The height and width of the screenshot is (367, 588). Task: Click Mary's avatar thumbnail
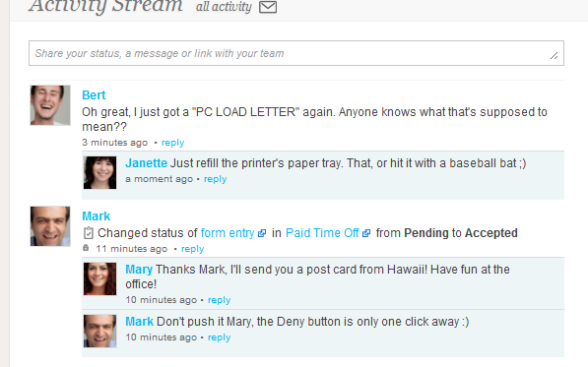click(x=99, y=279)
